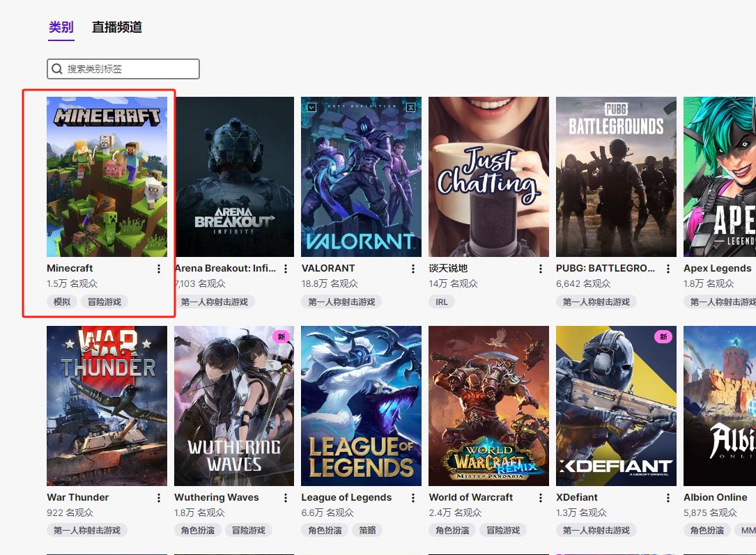This screenshot has height=555, width=756.
Task: Open the XDefiant cover art
Action: (616, 406)
